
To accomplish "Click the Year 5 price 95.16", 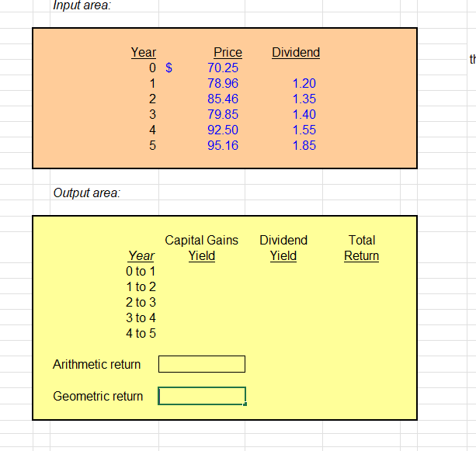I will tap(223, 145).
